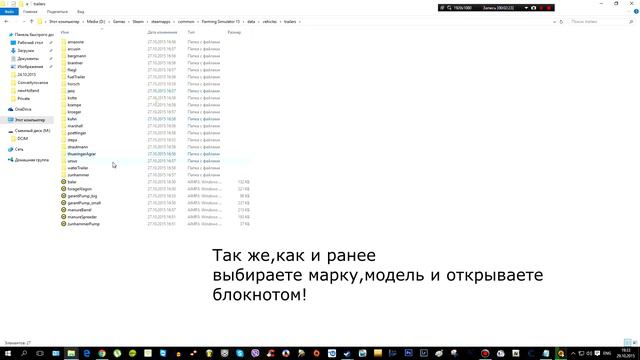Open Microsoft Edge from the taskbar

[87, 353]
